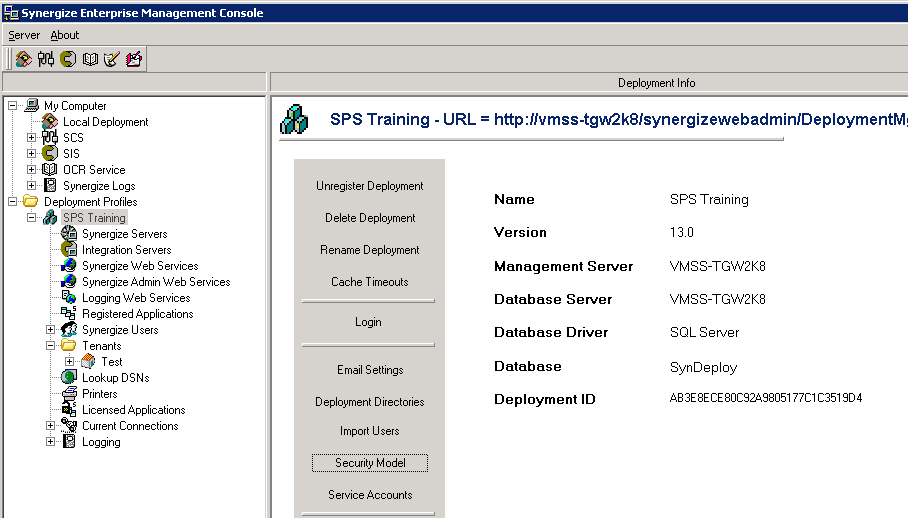908x518 pixels.
Task: Click the SPS Training cubes icon in tree
Action: coord(50,218)
